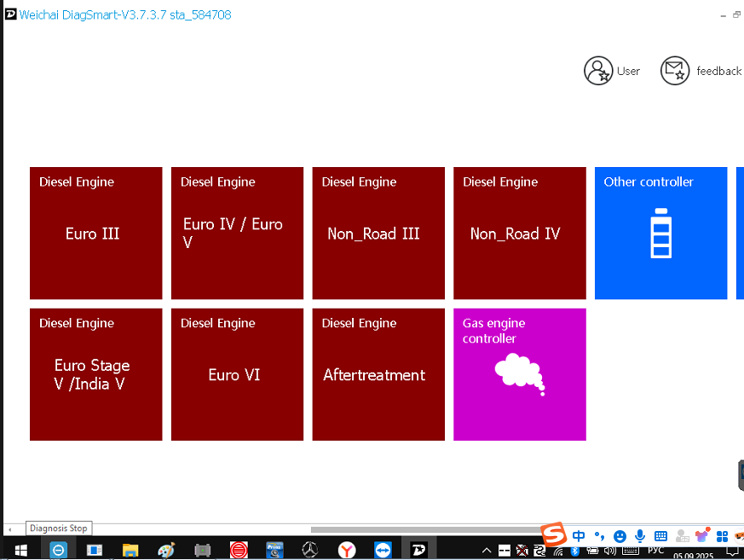744x560 pixels.
Task: Click the greyed user account icon on IME bar
Action: tap(682, 536)
